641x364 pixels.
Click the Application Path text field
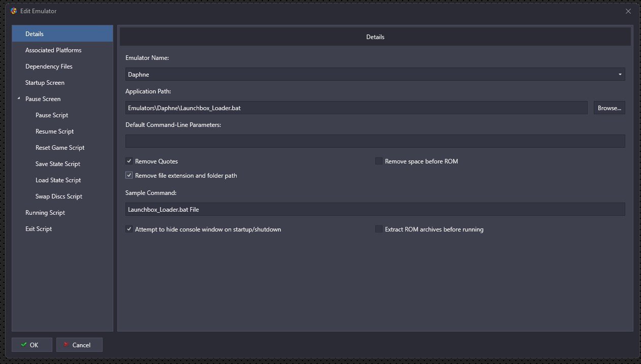(x=356, y=108)
